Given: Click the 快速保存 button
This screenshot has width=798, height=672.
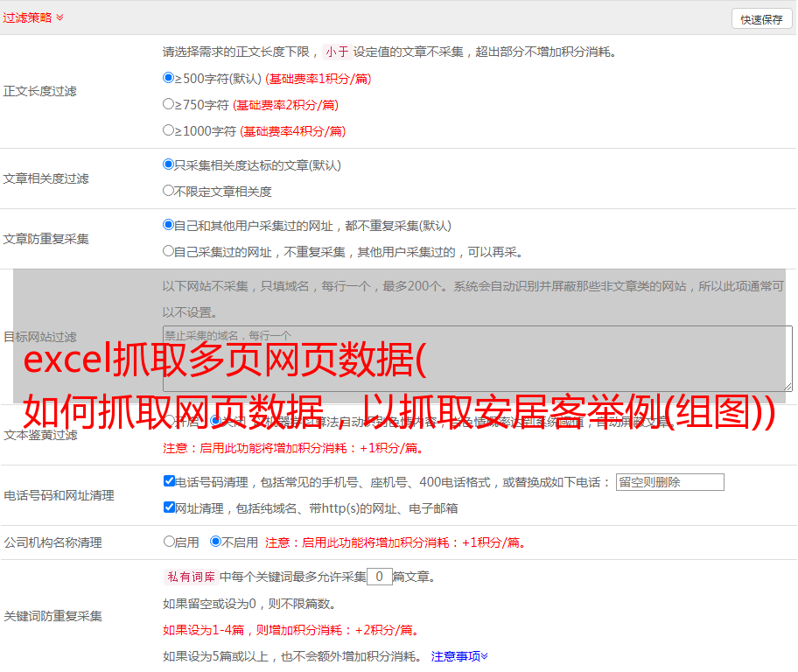Looking at the screenshot, I should point(761,19).
